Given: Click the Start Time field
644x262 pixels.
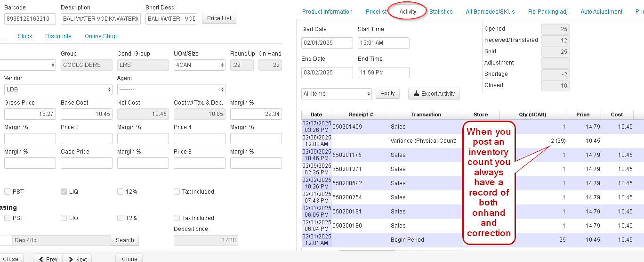Looking at the screenshot, I should (384, 43).
